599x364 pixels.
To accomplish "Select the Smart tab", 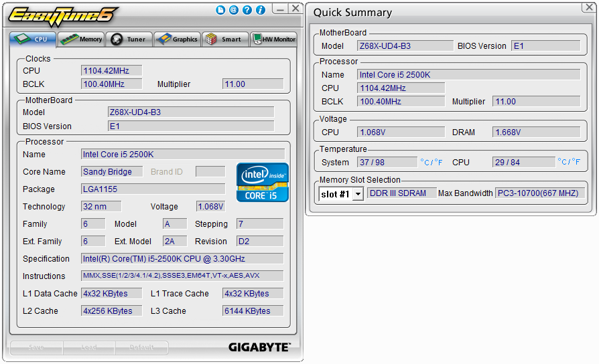I will (x=224, y=39).
